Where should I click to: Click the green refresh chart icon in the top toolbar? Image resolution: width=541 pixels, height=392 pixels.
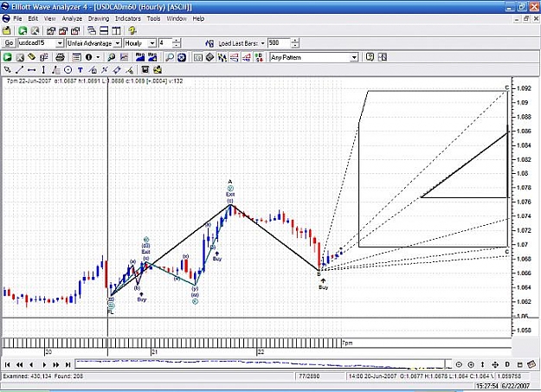23,30
